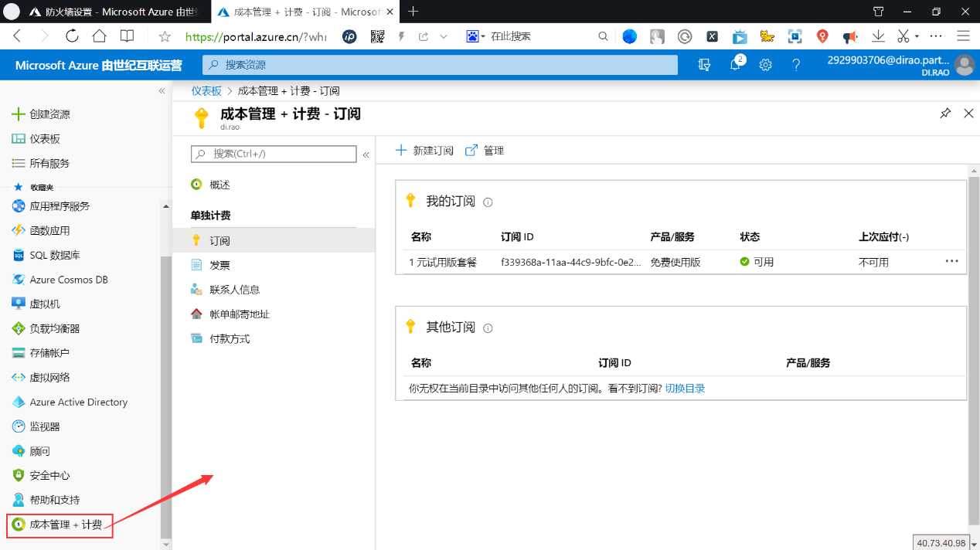Screen dimensions: 980x550
Task: Click 我的订阅 info icon
Action: coord(488,202)
